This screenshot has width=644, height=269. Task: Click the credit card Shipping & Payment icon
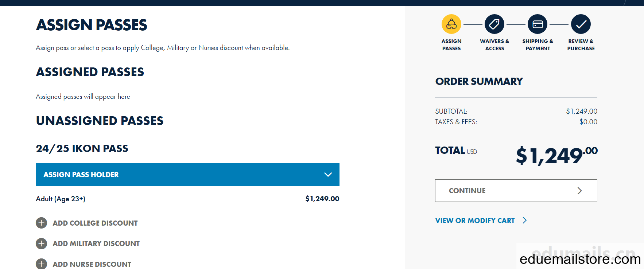tap(538, 24)
